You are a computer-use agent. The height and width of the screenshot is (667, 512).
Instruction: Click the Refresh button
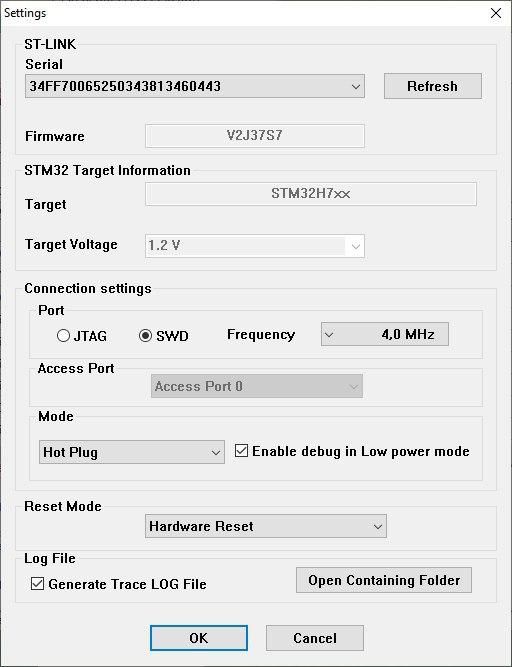pyautogui.click(x=432, y=86)
